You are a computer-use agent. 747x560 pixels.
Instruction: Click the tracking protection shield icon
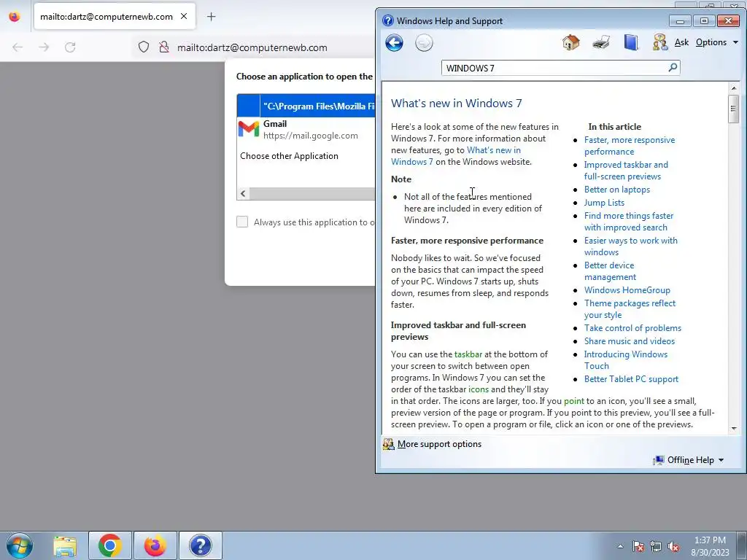pyautogui.click(x=144, y=47)
